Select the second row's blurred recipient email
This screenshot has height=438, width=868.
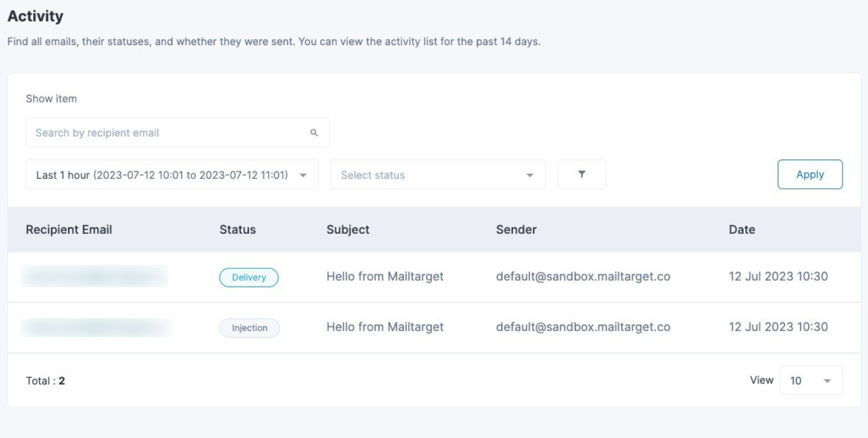click(x=96, y=327)
